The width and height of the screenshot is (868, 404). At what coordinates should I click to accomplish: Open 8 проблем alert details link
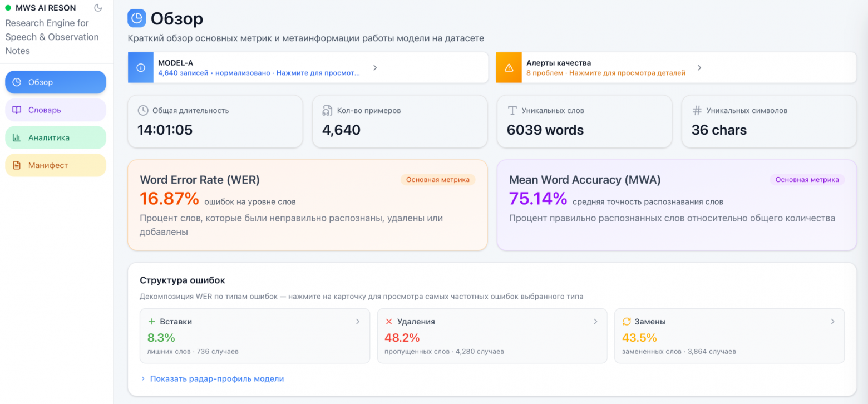(x=606, y=73)
